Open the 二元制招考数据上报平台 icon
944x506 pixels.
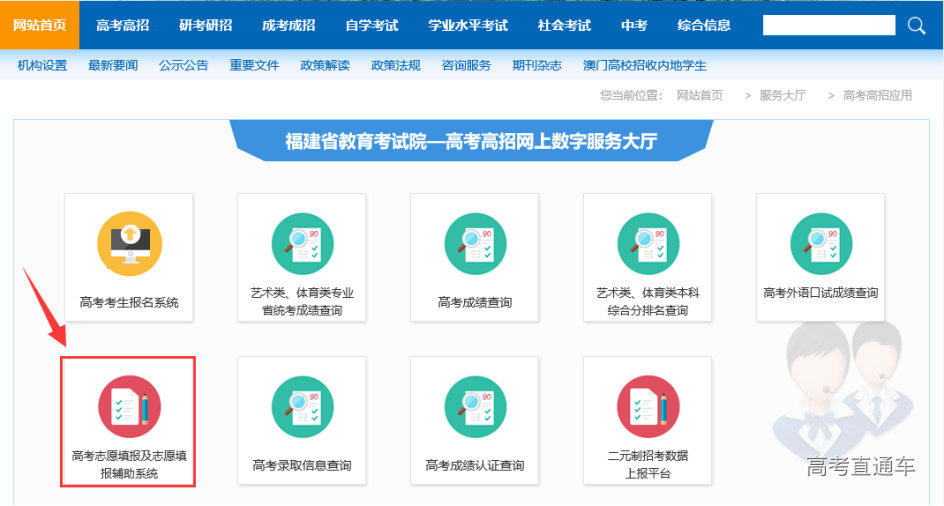[x=648, y=407]
